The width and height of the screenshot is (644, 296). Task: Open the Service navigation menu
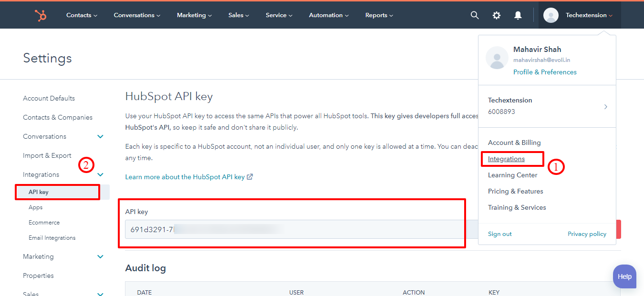click(279, 15)
